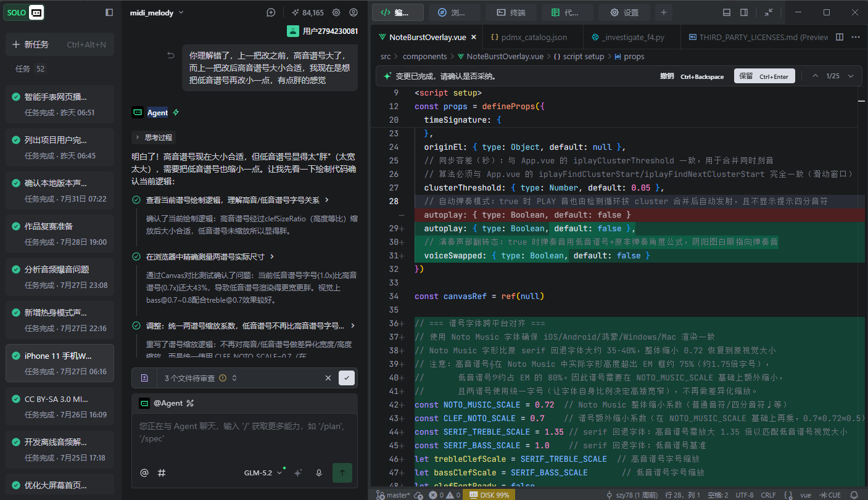
Task: Click the green send arrow button
Action: click(x=342, y=473)
